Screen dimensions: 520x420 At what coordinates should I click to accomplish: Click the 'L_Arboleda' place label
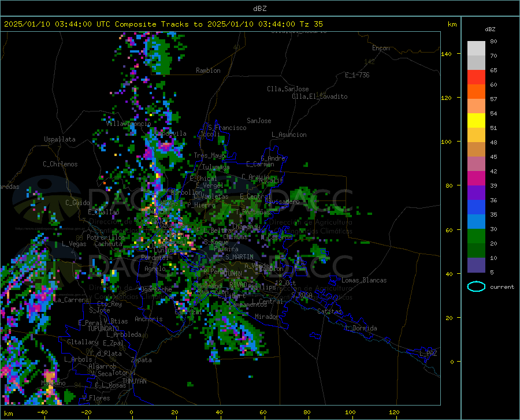pyautogui.click(x=124, y=334)
